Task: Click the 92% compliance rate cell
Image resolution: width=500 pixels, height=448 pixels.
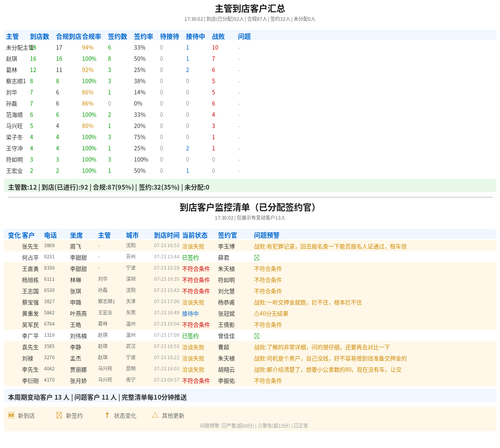Action: click(x=88, y=70)
